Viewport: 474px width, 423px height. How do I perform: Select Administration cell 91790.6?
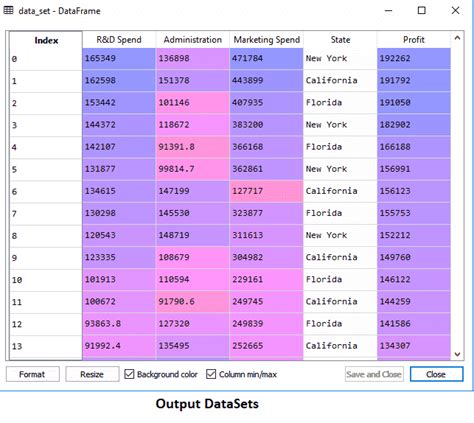tap(193, 302)
